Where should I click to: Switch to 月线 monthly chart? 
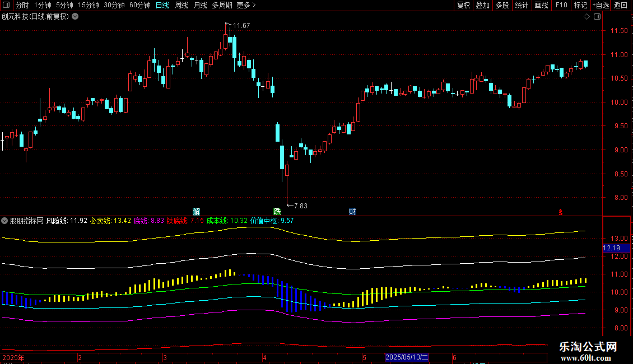click(200, 5)
